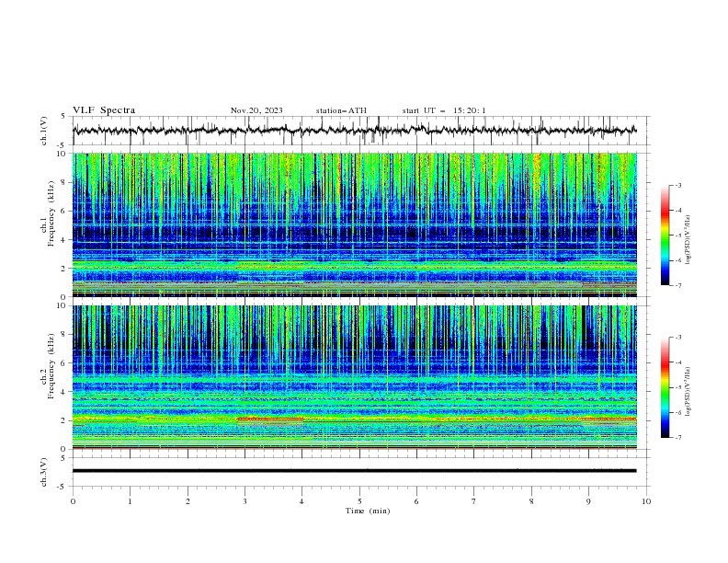Click the "-7" label on ch.1 color bar
The image size is (728, 563).
click(x=677, y=285)
